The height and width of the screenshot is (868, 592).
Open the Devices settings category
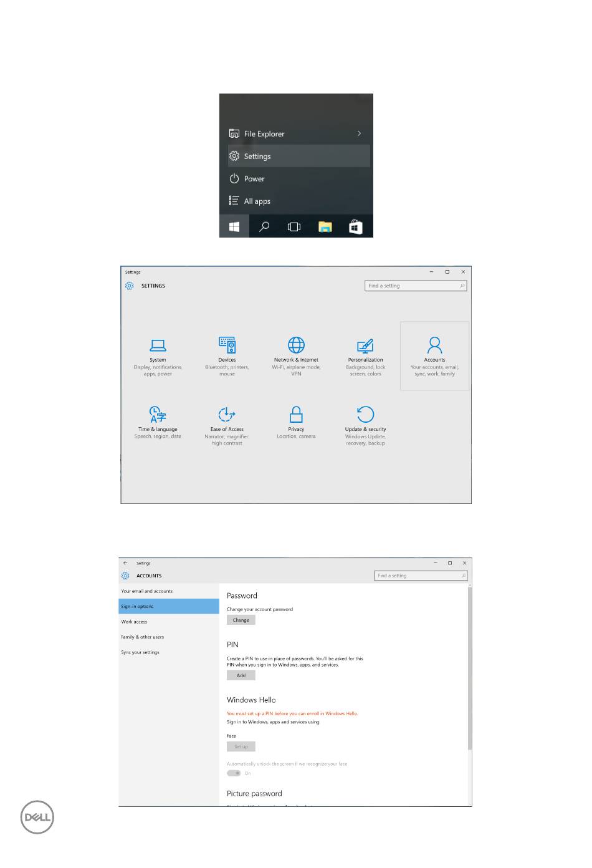pos(227,357)
